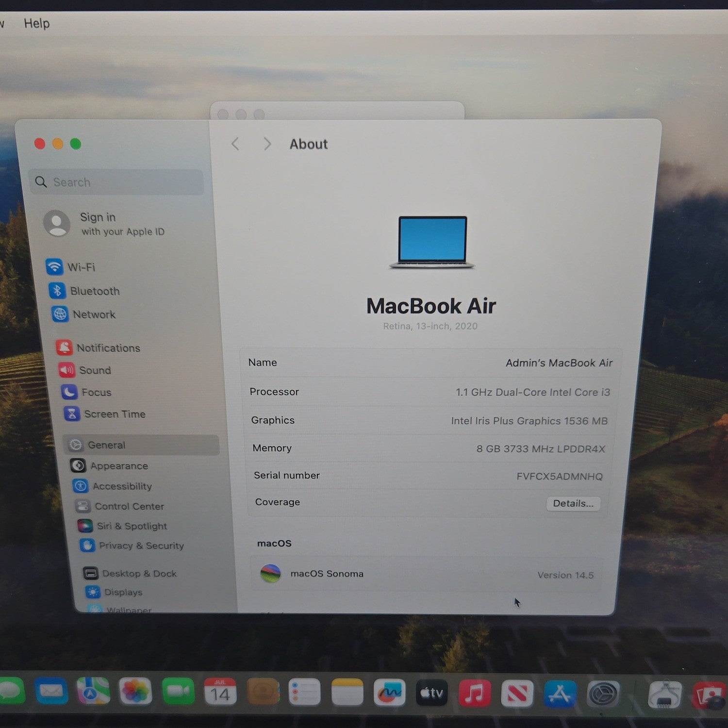Screen dimensions: 728x728
Task: Click the Search field in the sidebar
Action: point(116,182)
